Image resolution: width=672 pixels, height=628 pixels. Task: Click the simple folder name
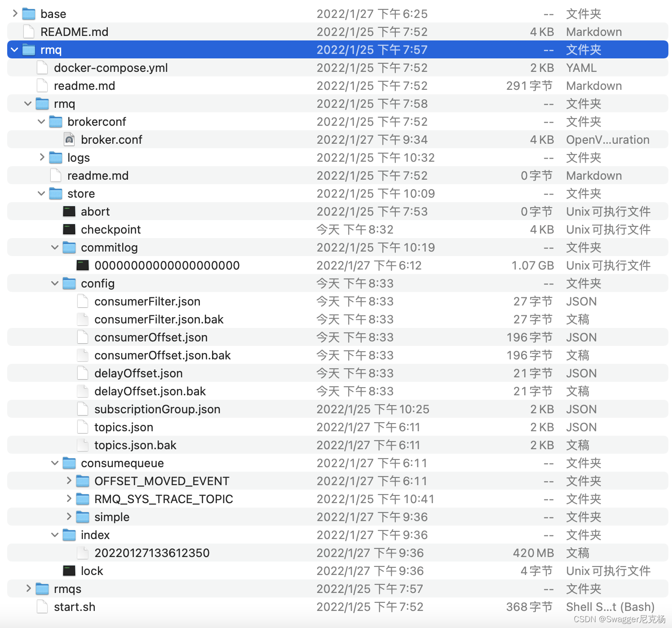point(112,517)
